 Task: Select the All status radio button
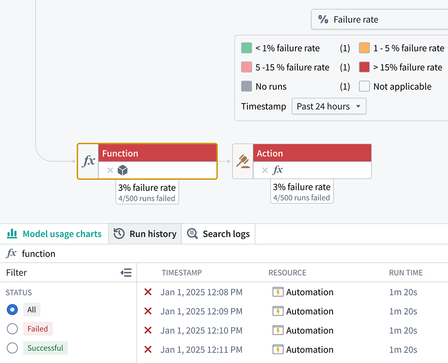[12, 310]
